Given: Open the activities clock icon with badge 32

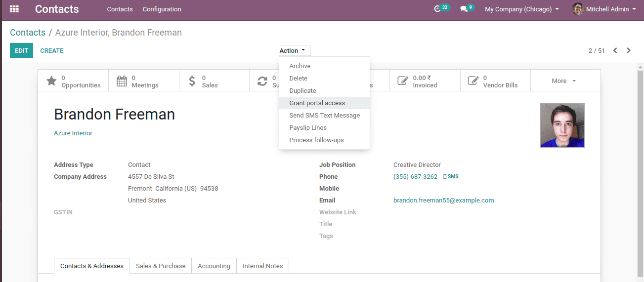Looking at the screenshot, I should 437,9.
